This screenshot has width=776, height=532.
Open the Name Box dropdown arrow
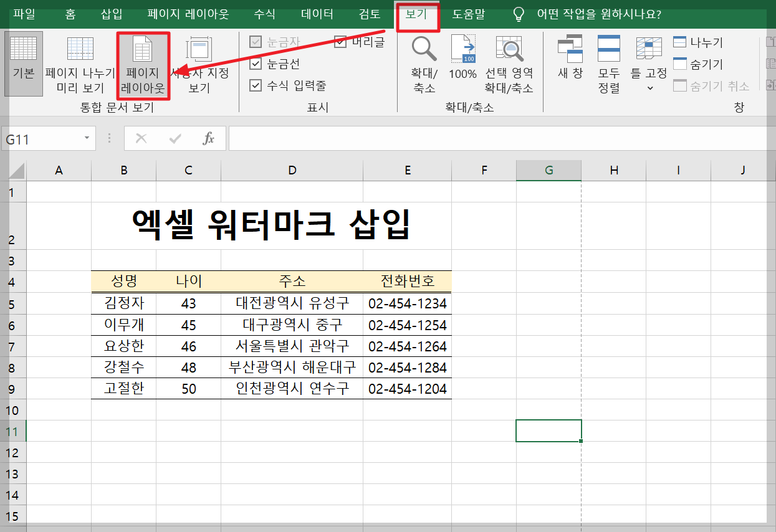click(x=86, y=138)
